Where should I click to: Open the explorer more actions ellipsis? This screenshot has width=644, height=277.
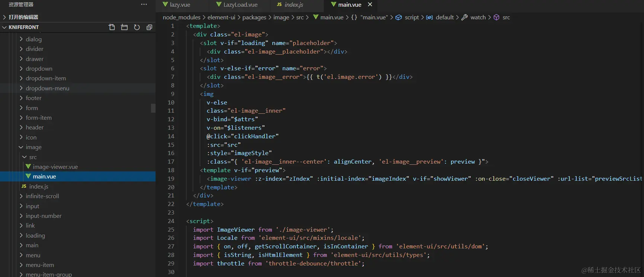tap(144, 4)
